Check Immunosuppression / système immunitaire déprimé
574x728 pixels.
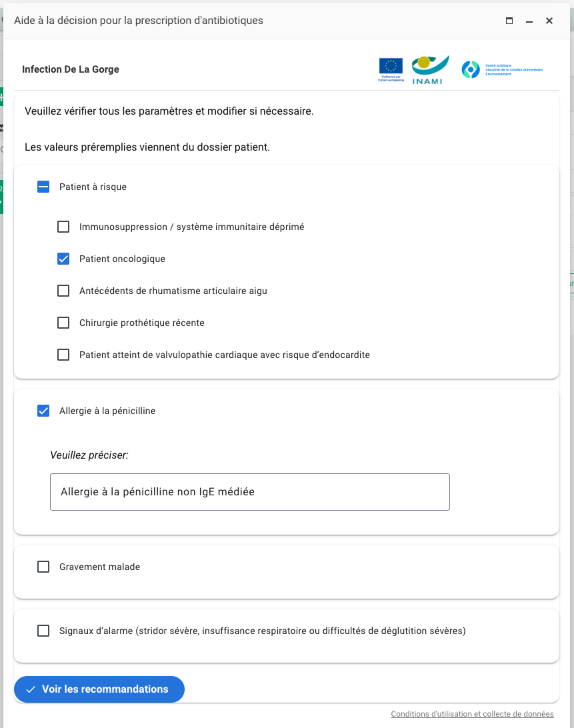(63, 227)
